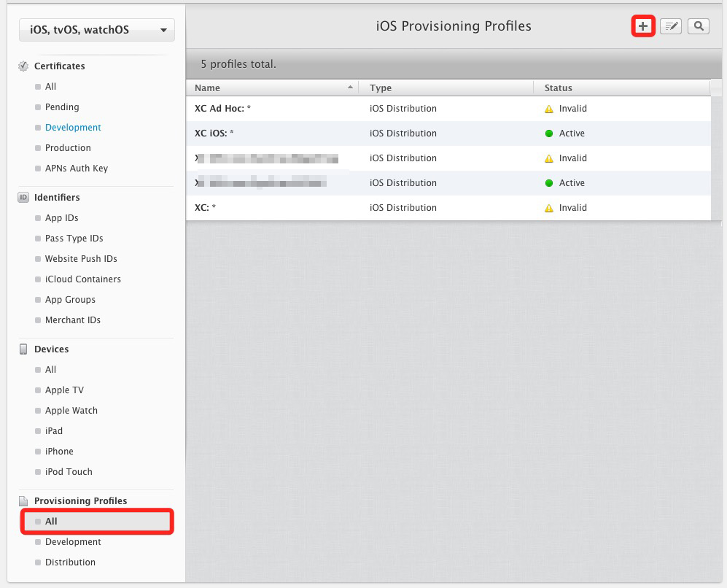The width and height of the screenshot is (727, 588).
Task: Select Development under Certificates
Action: coord(73,127)
